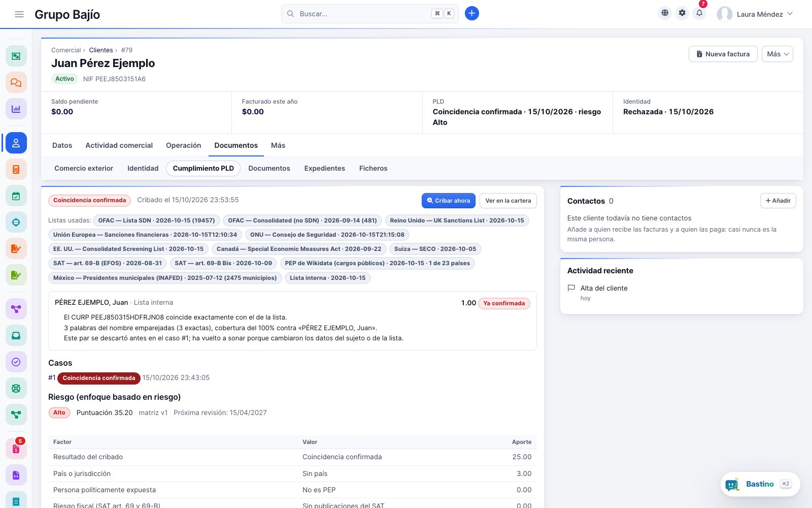Image resolution: width=812 pixels, height=508 pixels.
Task: Select the blue person clients sidebar icon
Action: pyautogui.click(x=16, y=143)
